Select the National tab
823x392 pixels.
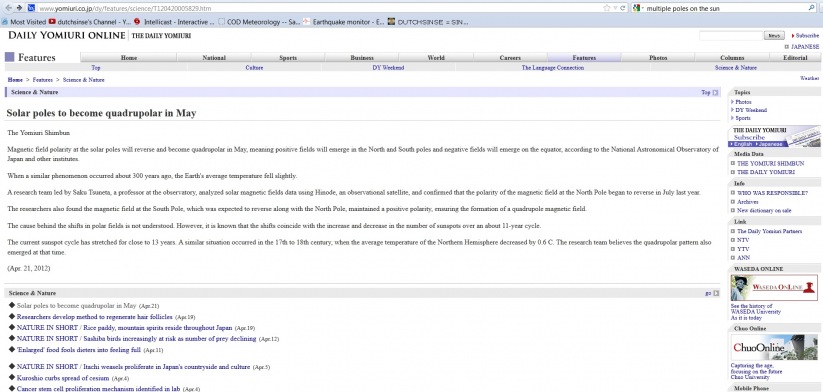pyautogui.click(x=214, y=58)
